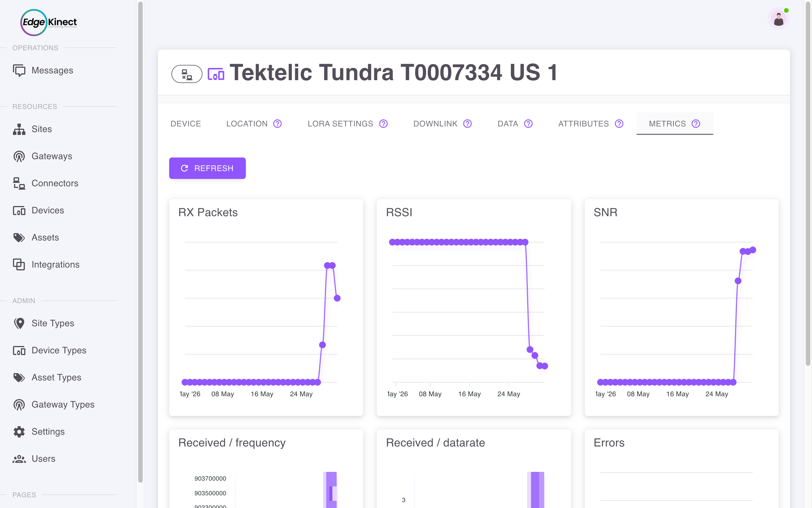Click the Device Types sidebar icon
This screenshot has width=812, height=508.
[19, 351]
